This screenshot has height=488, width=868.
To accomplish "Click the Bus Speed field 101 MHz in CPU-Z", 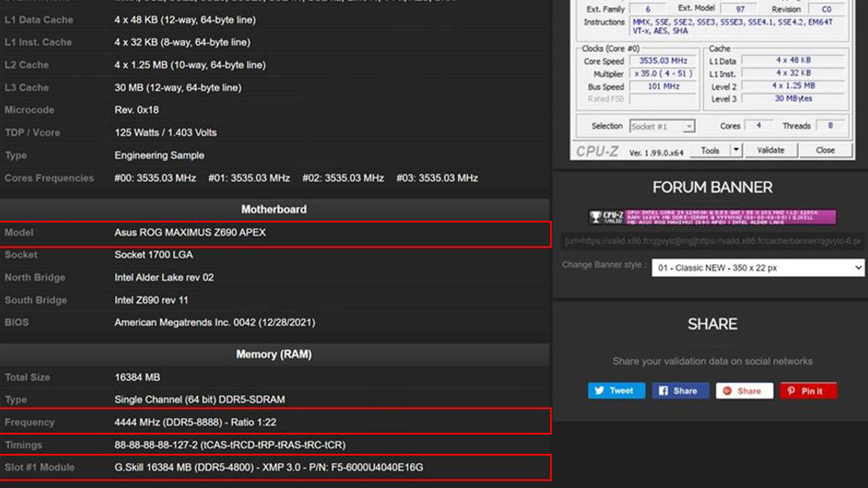I will pyautogui.click(x=663, y=86).
